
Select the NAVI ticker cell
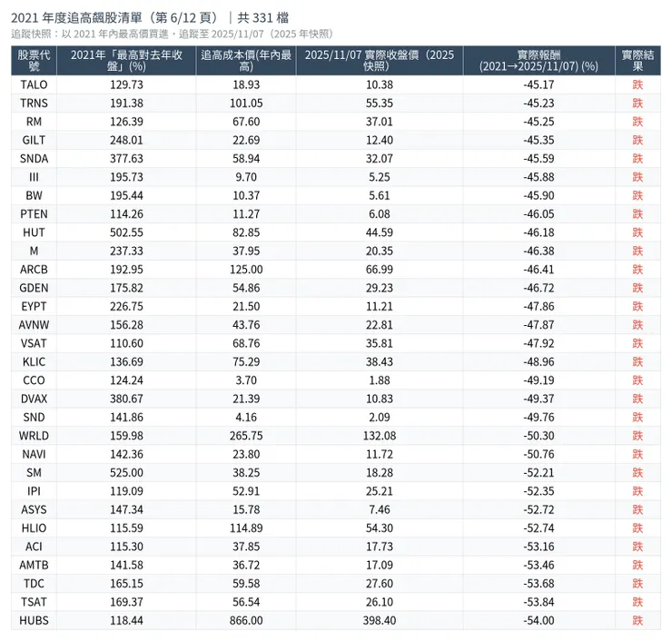(34, 454)
